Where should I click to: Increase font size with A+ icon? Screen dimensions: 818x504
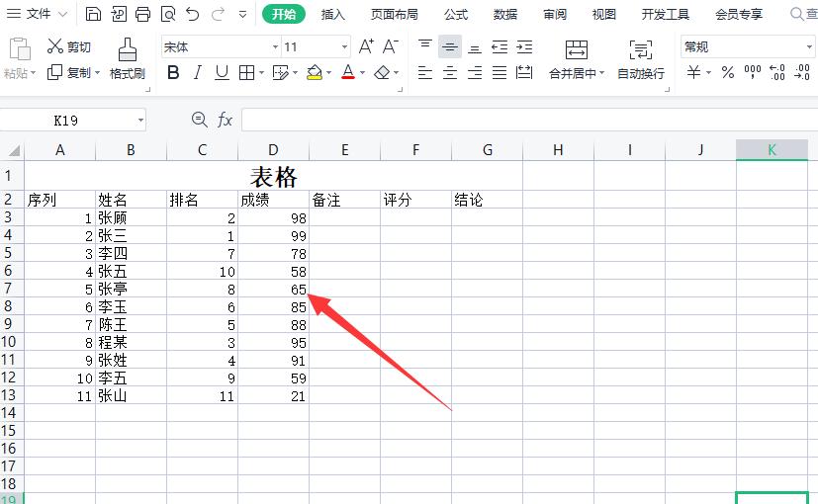click(366, 46)
